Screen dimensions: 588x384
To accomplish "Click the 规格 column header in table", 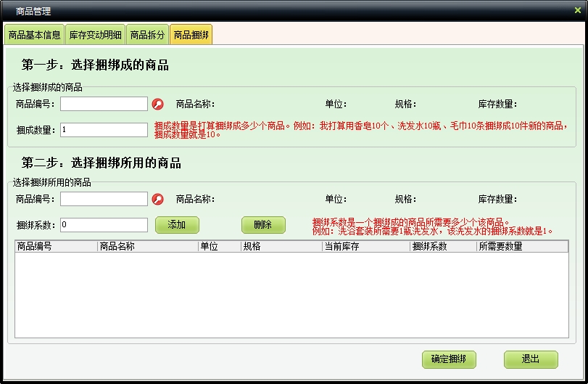I will click(x=281, y=247).
